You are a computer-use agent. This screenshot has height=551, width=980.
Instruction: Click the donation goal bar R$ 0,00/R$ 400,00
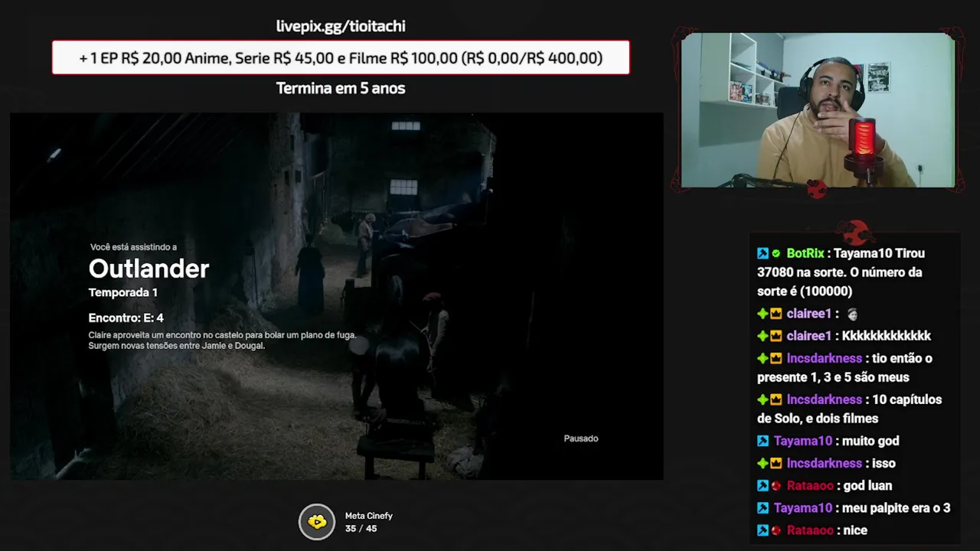tap(341, 57)
